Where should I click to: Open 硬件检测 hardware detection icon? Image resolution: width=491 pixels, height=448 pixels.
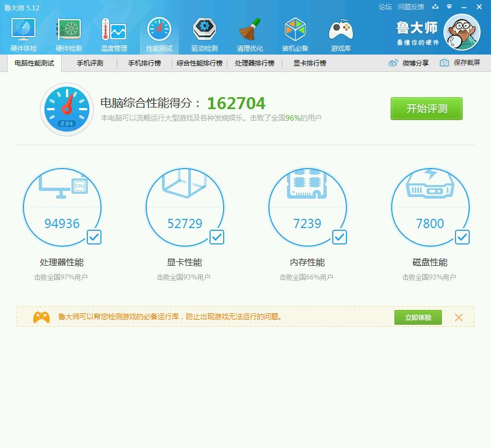tap(69, 29)
